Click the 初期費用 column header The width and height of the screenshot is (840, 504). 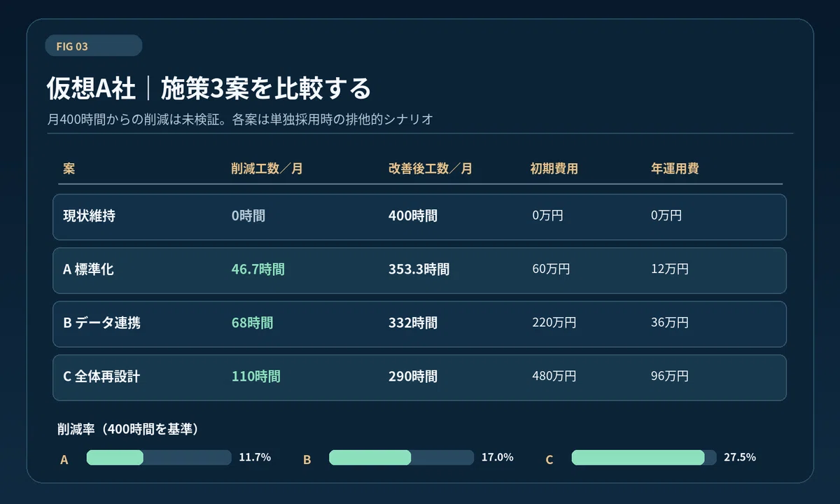[x=554, y=169]
